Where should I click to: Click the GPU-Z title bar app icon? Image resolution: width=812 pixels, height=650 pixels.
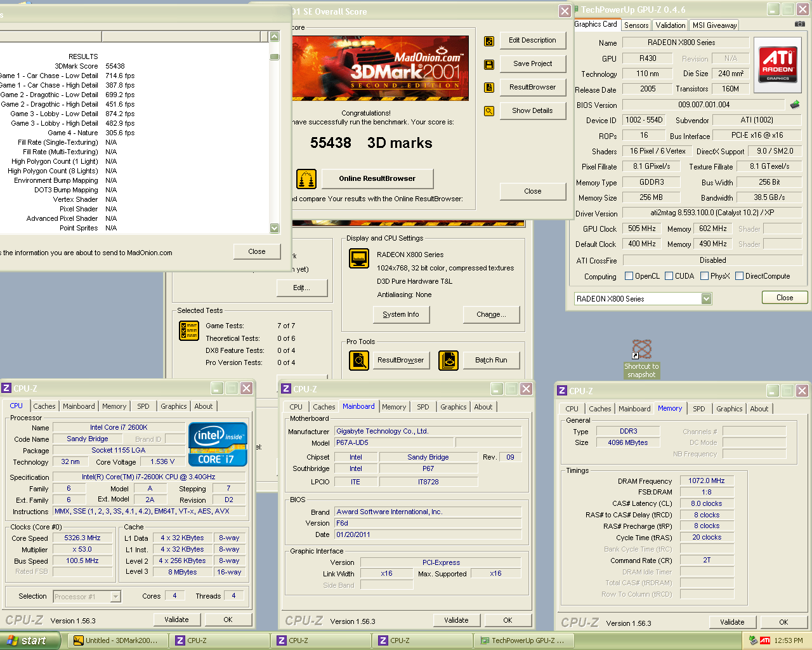click(577, 10)
